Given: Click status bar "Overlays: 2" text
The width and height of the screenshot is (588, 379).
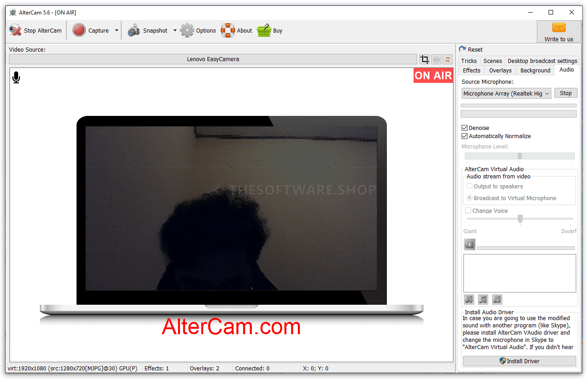Looking at the screenshot, I should point(204,369).
